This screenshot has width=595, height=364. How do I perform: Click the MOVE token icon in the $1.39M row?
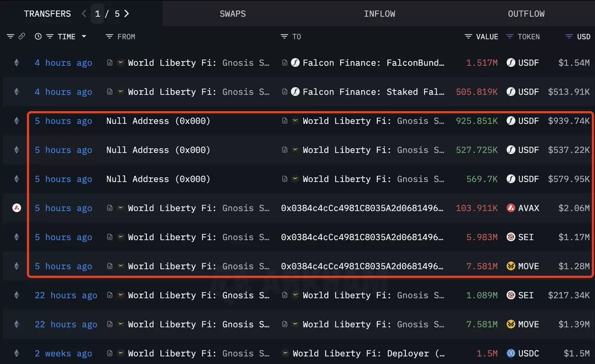(x=511, y=324)
